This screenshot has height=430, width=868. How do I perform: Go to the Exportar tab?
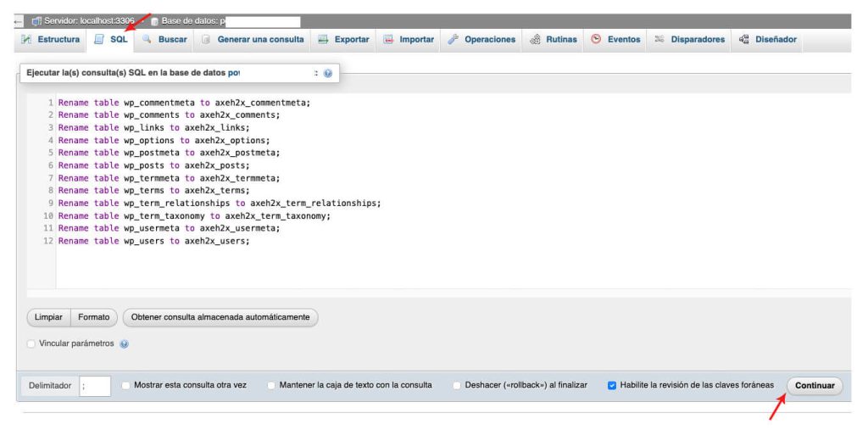(343, 40)
